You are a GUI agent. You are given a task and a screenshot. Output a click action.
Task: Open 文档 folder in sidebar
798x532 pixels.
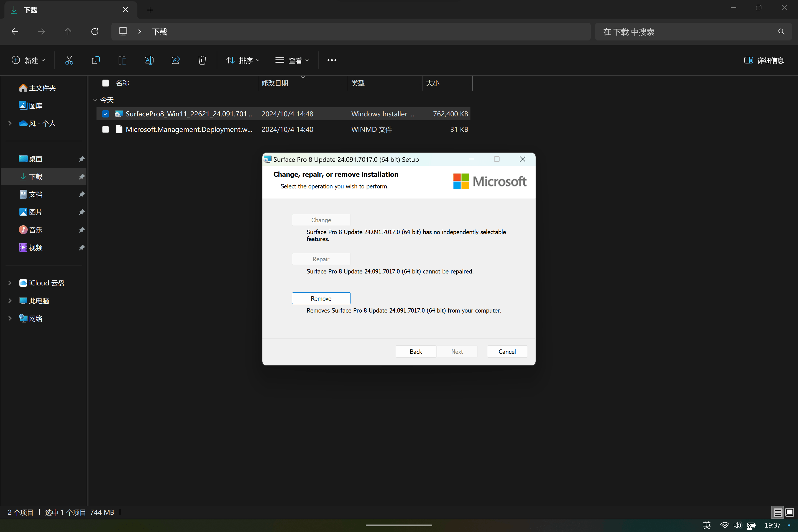[x=36, y=195]
